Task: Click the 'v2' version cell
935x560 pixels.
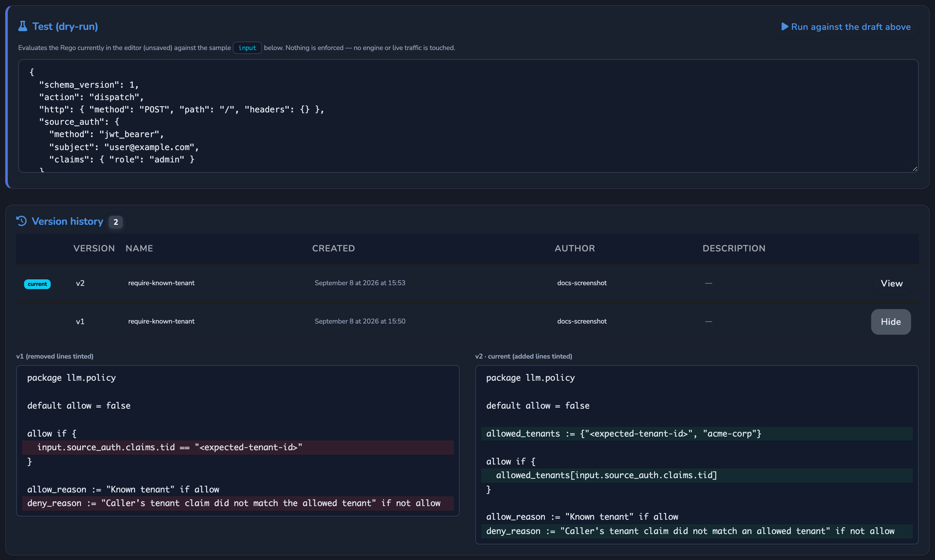Action: coord(80,283)
